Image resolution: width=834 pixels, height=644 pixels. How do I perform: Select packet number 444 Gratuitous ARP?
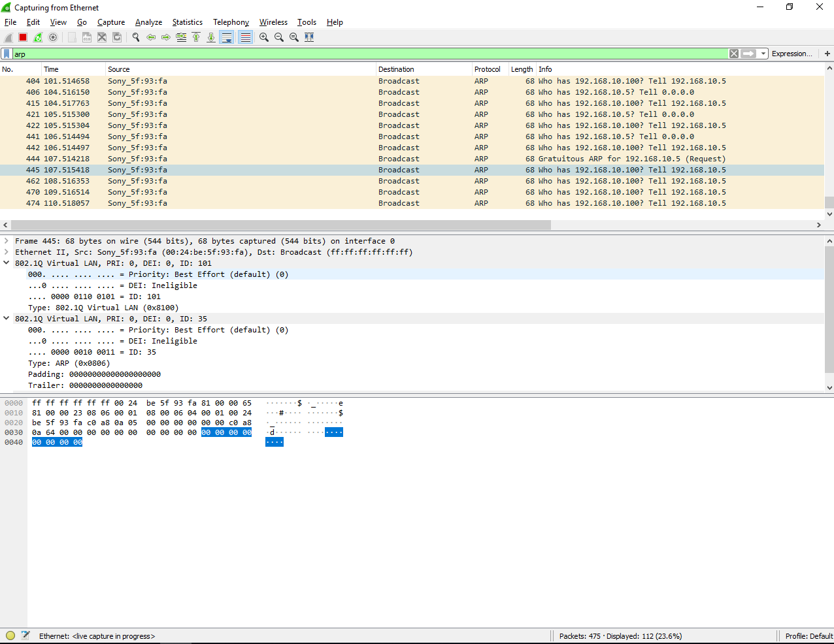coord(412,159)
